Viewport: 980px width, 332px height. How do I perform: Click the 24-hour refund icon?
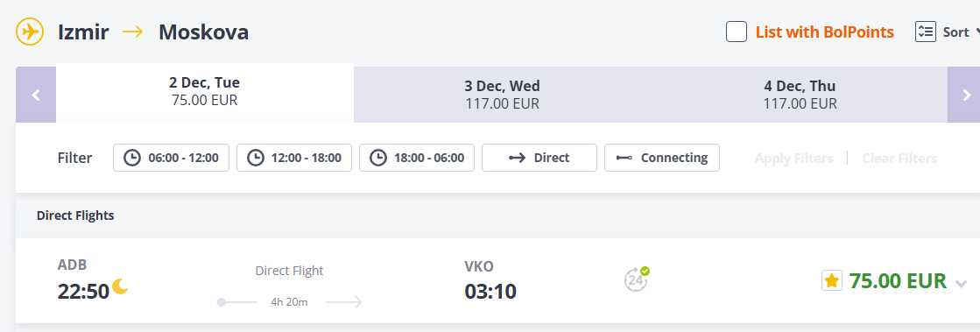[636, 279]
